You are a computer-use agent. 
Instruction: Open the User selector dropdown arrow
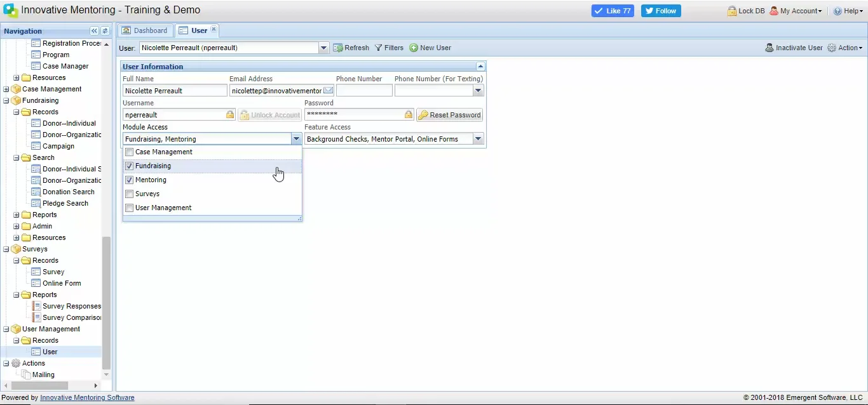point(323,48)
